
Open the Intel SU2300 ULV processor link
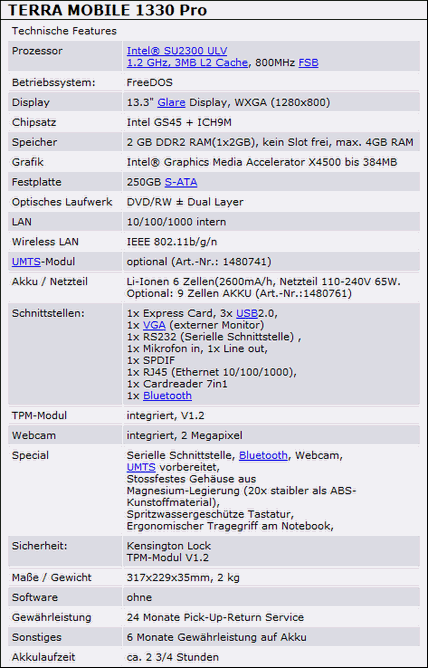click(177, 51)
